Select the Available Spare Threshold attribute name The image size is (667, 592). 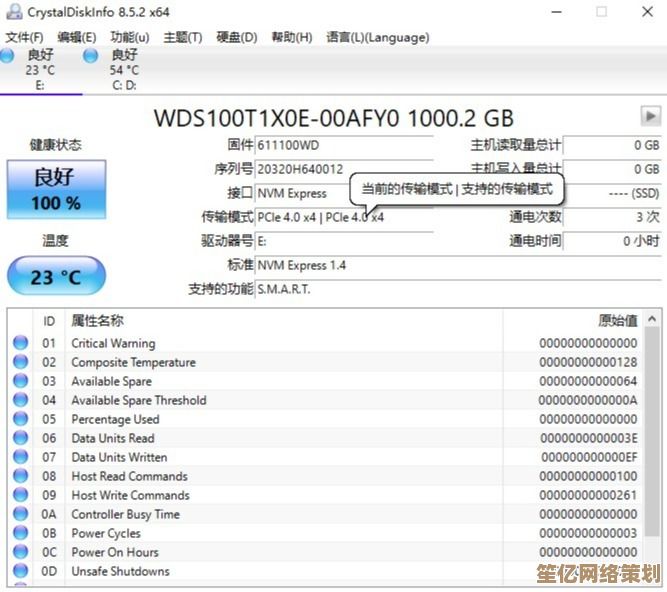pos(139,400)
